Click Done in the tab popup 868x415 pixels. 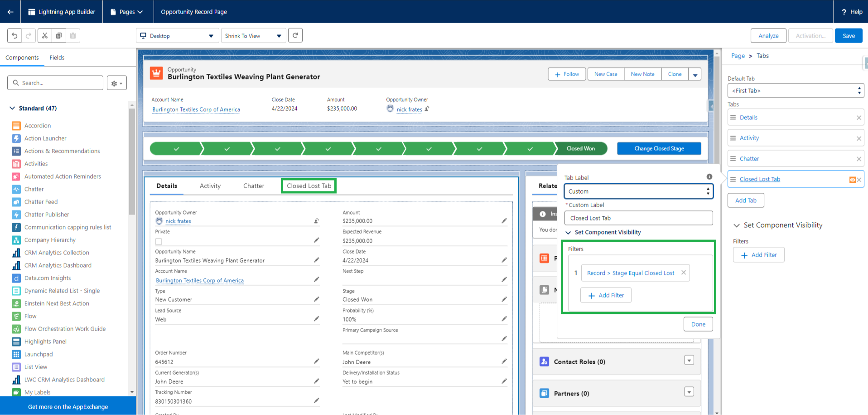[698, 324]
